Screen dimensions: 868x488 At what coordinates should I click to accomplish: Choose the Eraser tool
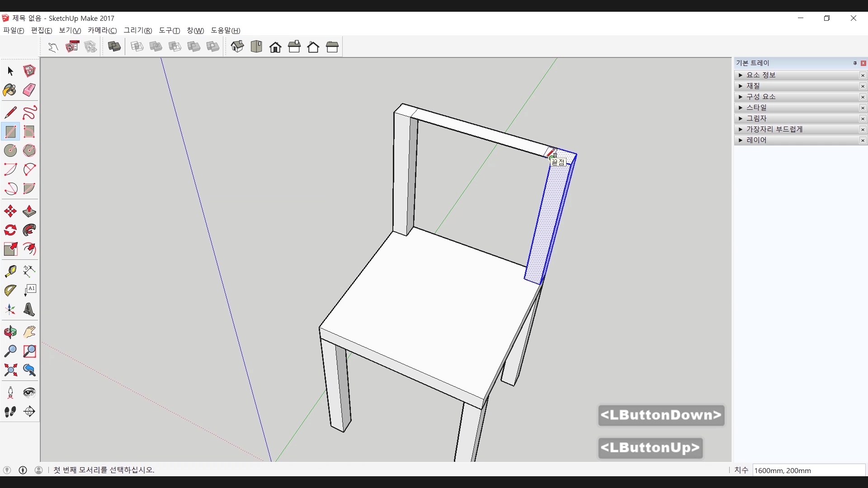[x=29, y=90]
